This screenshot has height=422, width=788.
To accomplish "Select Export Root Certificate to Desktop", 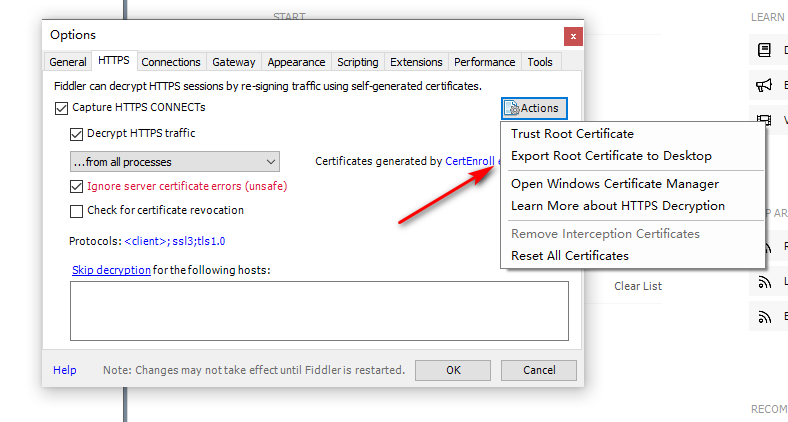I will 633,156.
